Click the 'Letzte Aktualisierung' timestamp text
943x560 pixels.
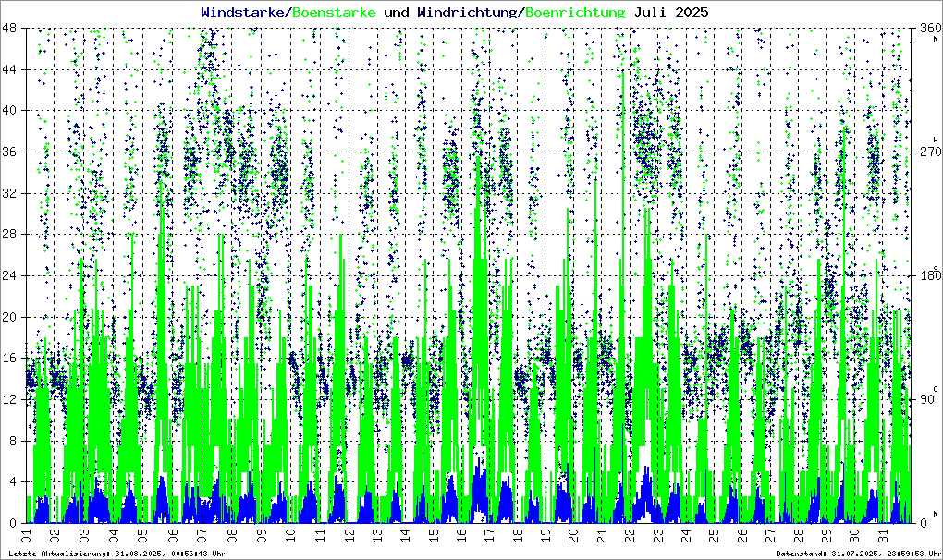coord(117,553)
